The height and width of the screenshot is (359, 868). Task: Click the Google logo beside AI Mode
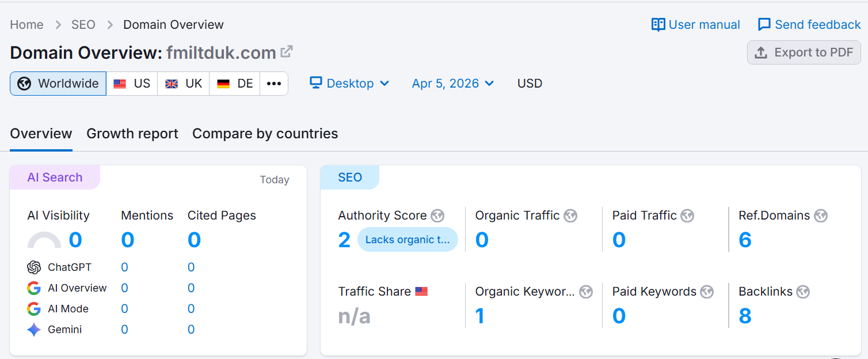(34, 309)
